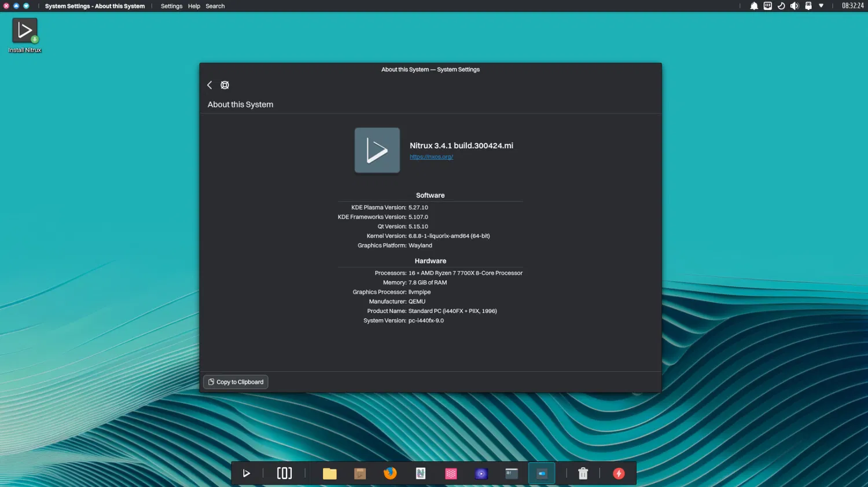Click the blue up-arrow window button

click(x=16, y=6)
